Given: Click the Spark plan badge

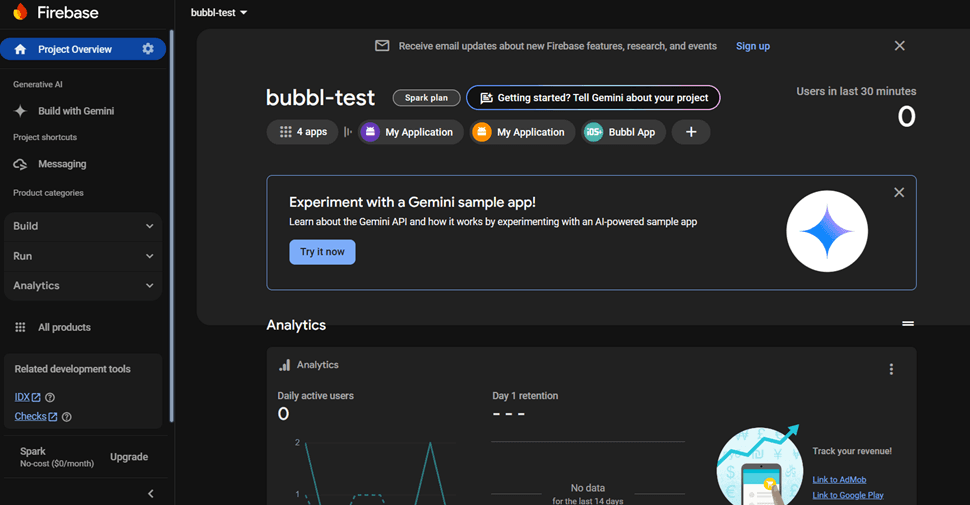Looking at the screenshot, I should click(426, 98).
